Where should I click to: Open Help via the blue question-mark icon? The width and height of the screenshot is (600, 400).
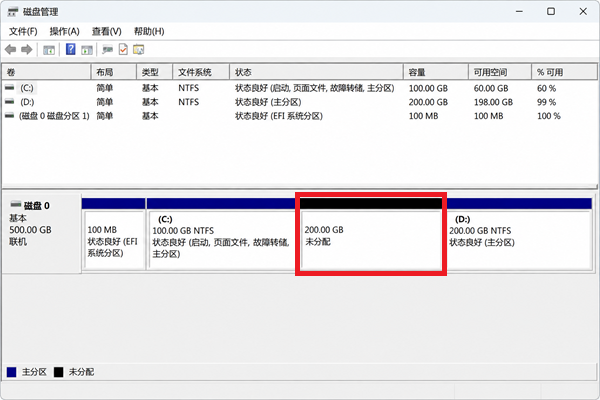pos(71,49)
